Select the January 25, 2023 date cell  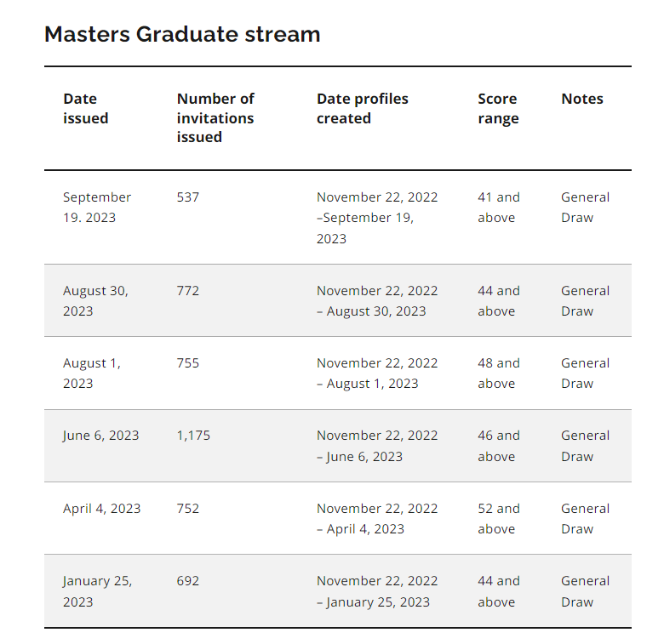97,591
